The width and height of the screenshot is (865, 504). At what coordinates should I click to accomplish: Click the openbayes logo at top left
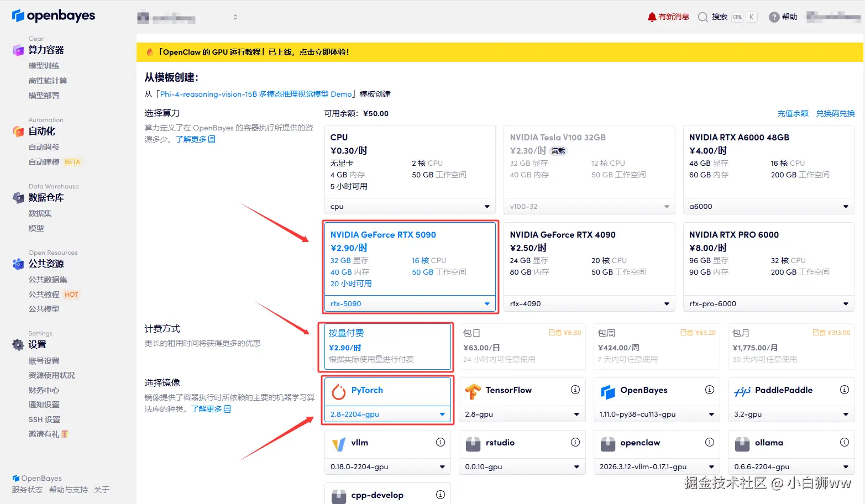(x=53, y=15)
